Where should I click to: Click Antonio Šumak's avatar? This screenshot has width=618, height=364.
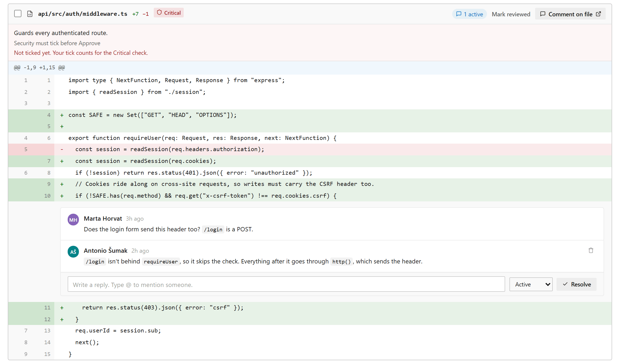point(73,252)
